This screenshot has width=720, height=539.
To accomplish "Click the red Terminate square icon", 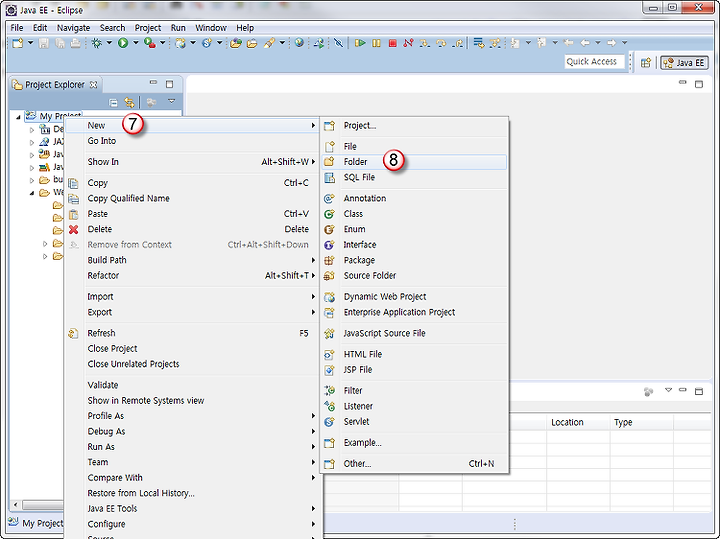I will (x=393, y=43).
